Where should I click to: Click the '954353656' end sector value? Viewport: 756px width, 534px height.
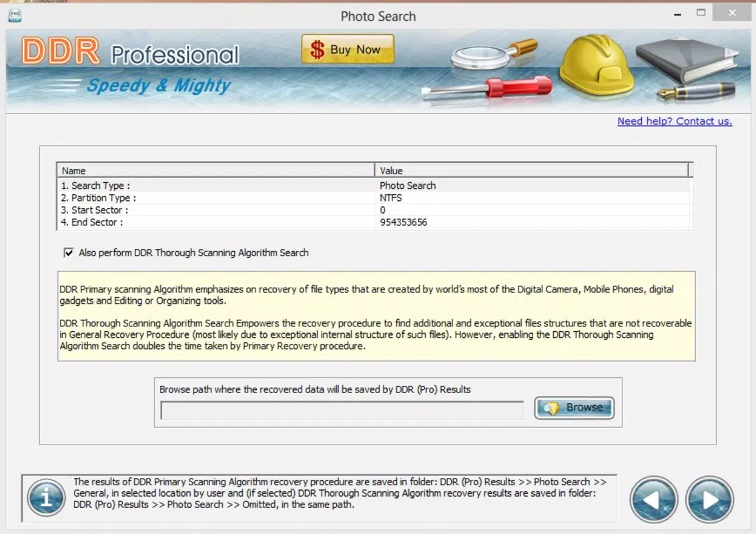point(404,222)
